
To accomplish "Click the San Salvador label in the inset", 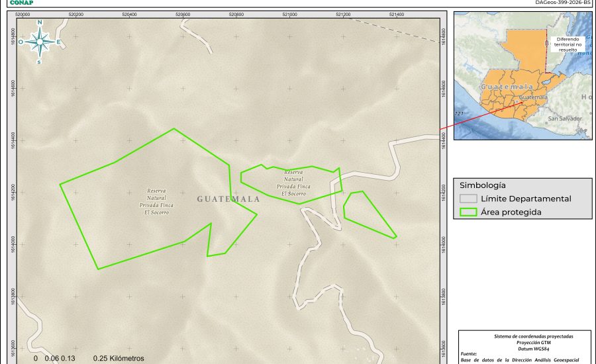I will pos(564,118).
